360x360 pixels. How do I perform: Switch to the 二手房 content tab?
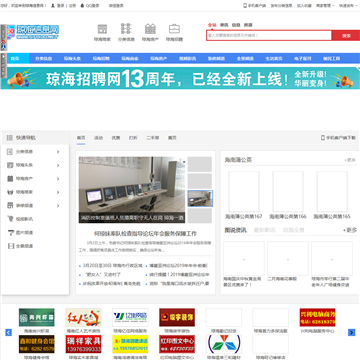point(153,138)
